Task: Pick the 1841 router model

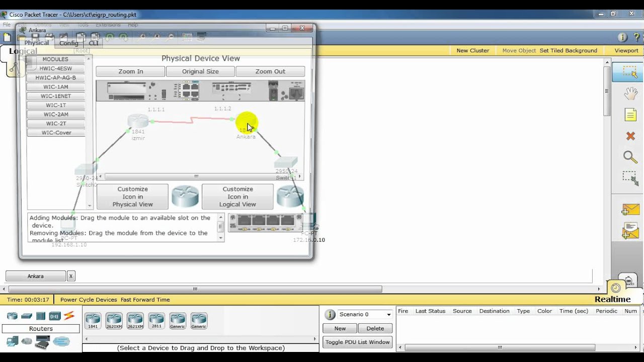Action: coord(93,320)
